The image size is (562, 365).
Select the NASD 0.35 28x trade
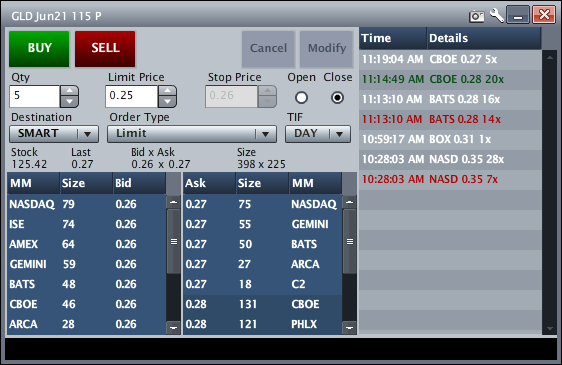pyautogui.click(x=450, y=160)
